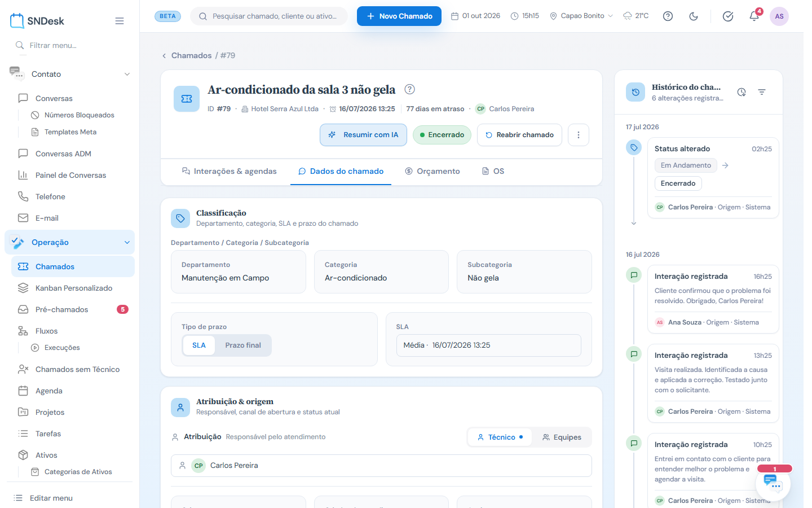Click the help icon beside the ticket title
Screen dimensions: 812x508
pos(410,89)
